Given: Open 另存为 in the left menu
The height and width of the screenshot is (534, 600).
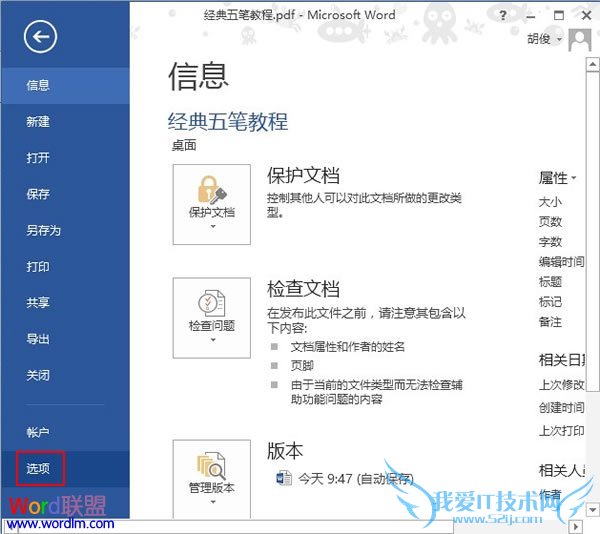Looking at the screenshot, I should [65, 230].
